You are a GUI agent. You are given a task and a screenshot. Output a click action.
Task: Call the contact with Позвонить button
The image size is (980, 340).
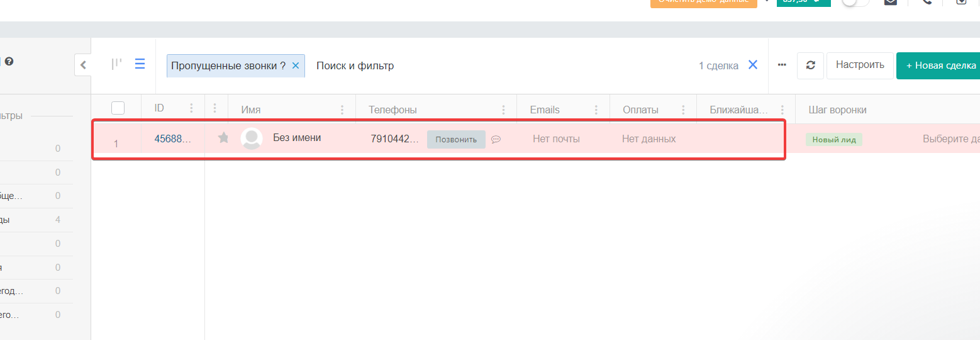coord(456,139)
